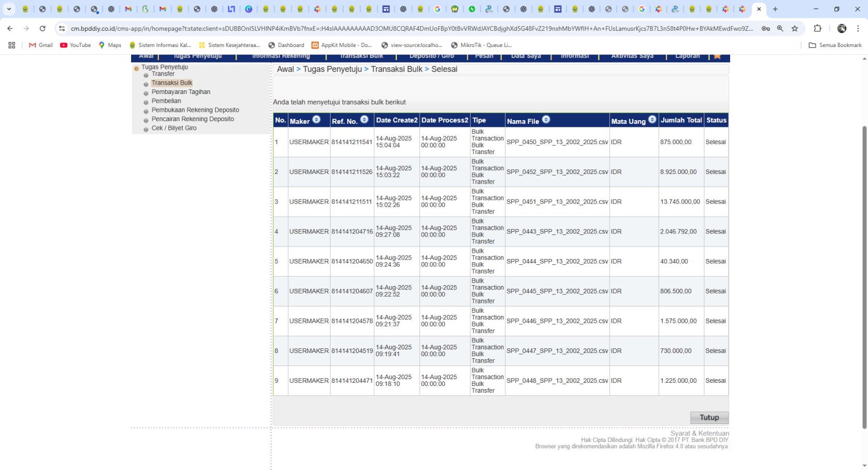Open Sistem Kesejahteraa... bookmark
Image resolution: width=868 pixels, height=470 pixels.
click(x=229, y=45)
